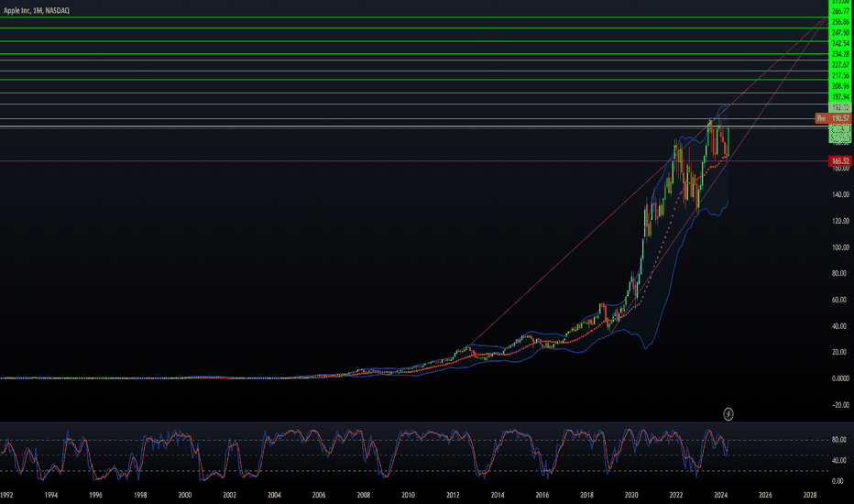The image size is (854, 504).
Task: Click the 2028 label on the time axis
Action: (810, 495)
